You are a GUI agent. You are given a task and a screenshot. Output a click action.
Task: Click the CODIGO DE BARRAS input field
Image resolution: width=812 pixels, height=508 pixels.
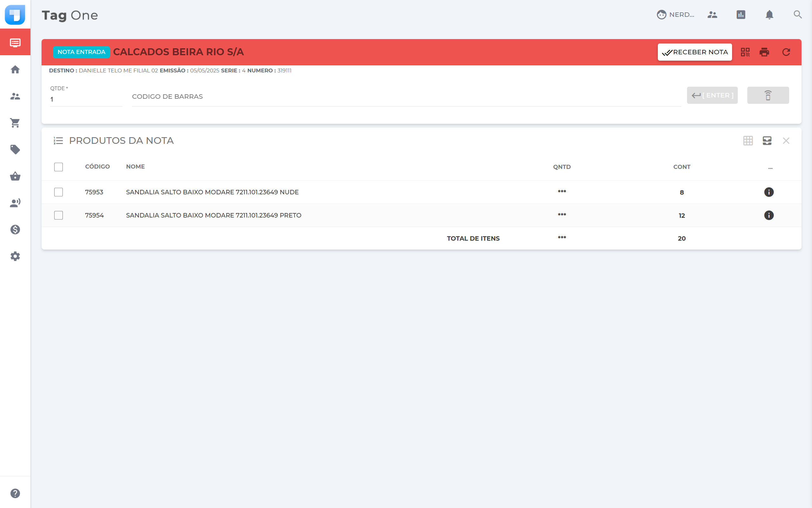pos(406,97)
